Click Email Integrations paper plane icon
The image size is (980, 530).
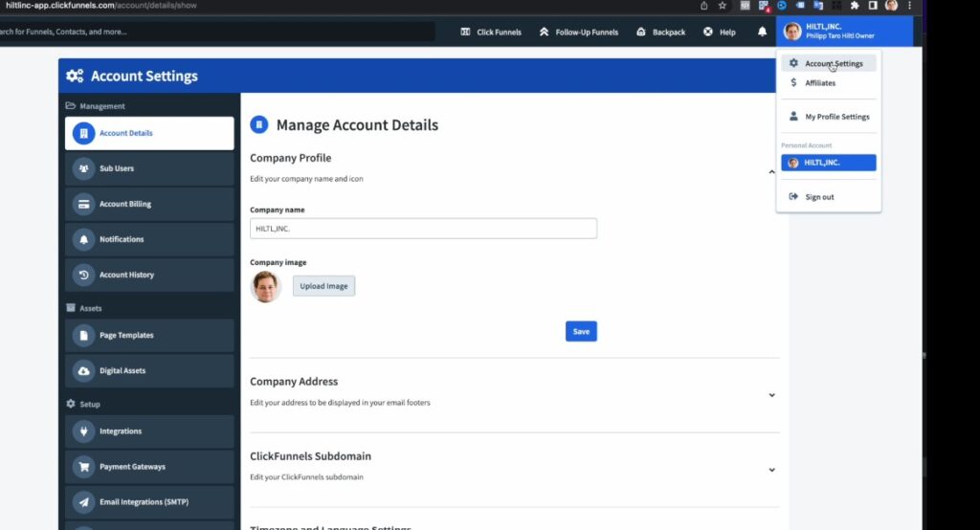point(84,502)
